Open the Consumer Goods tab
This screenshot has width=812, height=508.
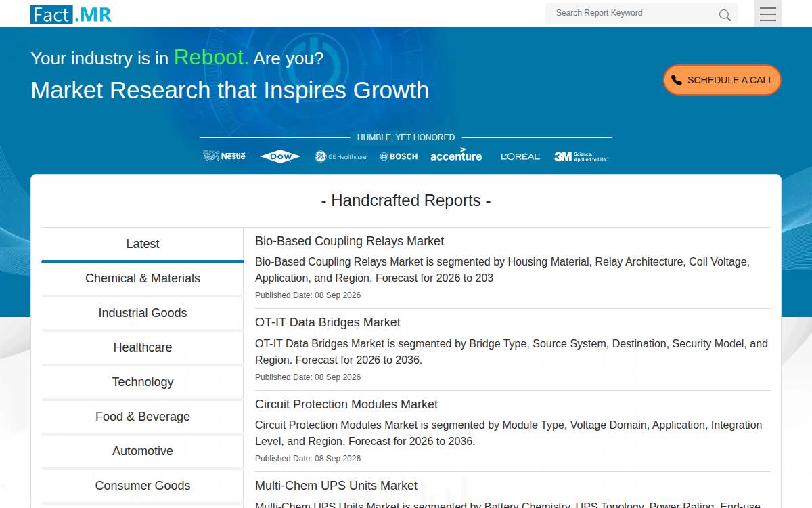click(x=143, y=486)
